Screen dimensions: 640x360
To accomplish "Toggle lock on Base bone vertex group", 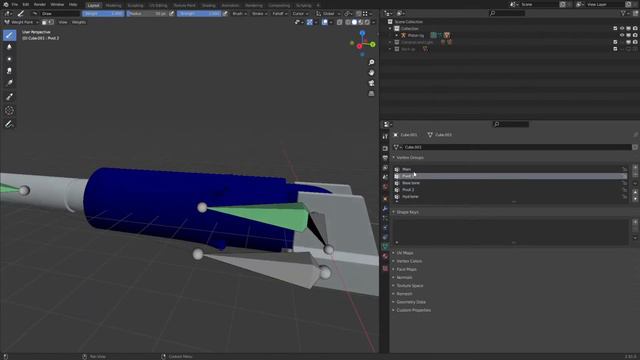I will tap(624, 183).
